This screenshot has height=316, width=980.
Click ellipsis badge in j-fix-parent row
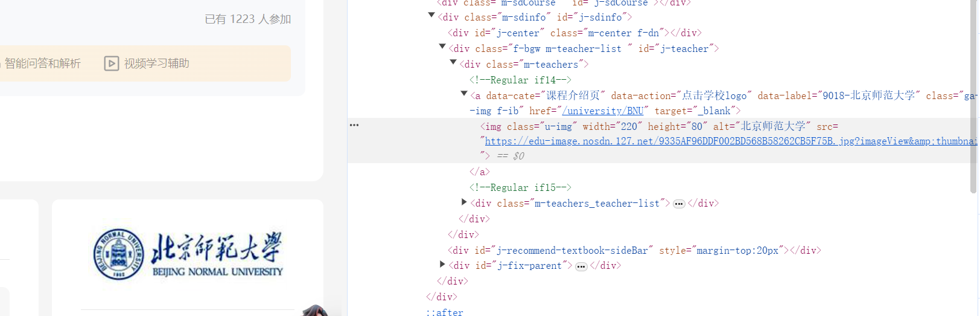[x=581, y=266]
